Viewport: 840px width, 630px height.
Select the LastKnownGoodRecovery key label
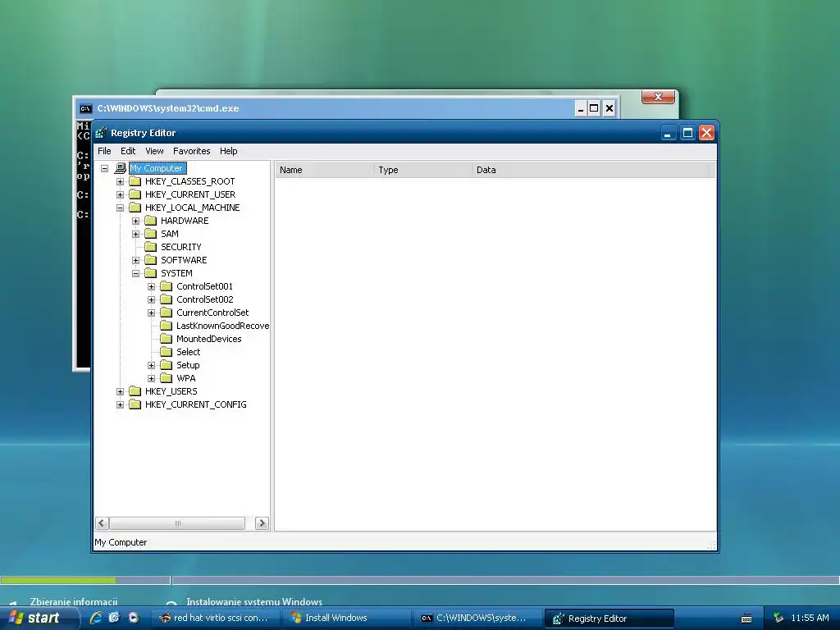click(222, 326)
